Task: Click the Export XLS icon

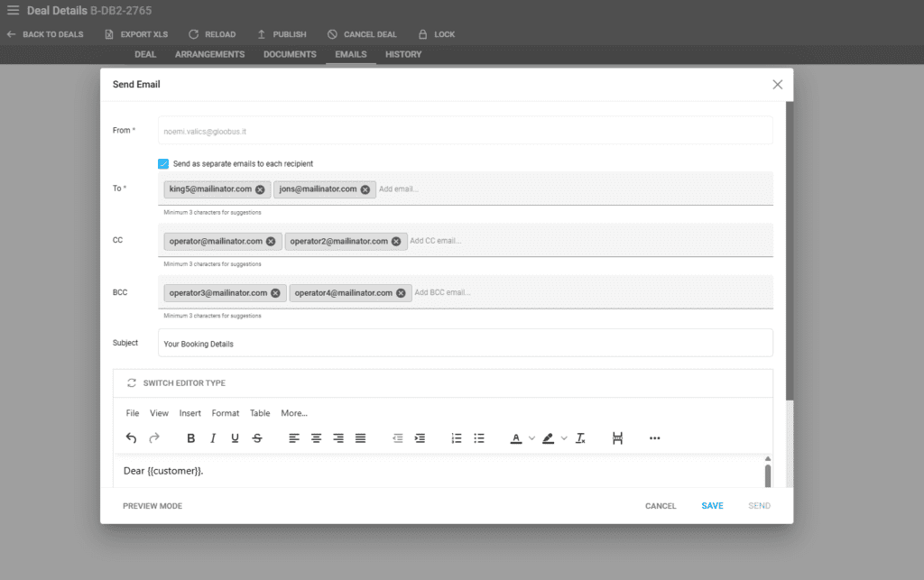Action: [x=111, y=33]
